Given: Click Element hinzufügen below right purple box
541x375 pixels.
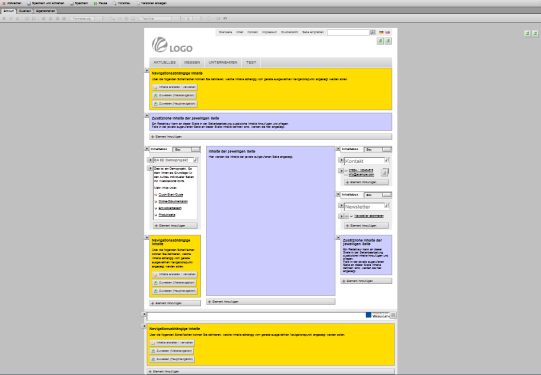Looking at the screenshot, I should pyautogui.click(x=366, y=281).
